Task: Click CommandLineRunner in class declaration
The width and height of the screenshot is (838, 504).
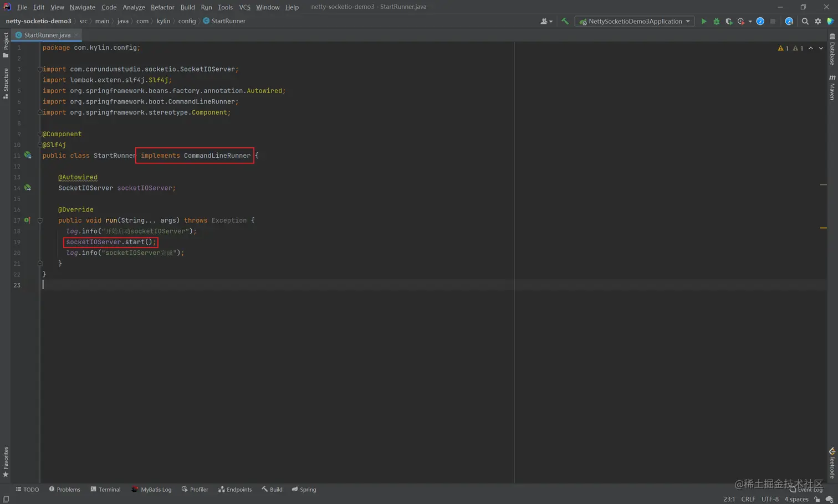Action: (217, 156)
